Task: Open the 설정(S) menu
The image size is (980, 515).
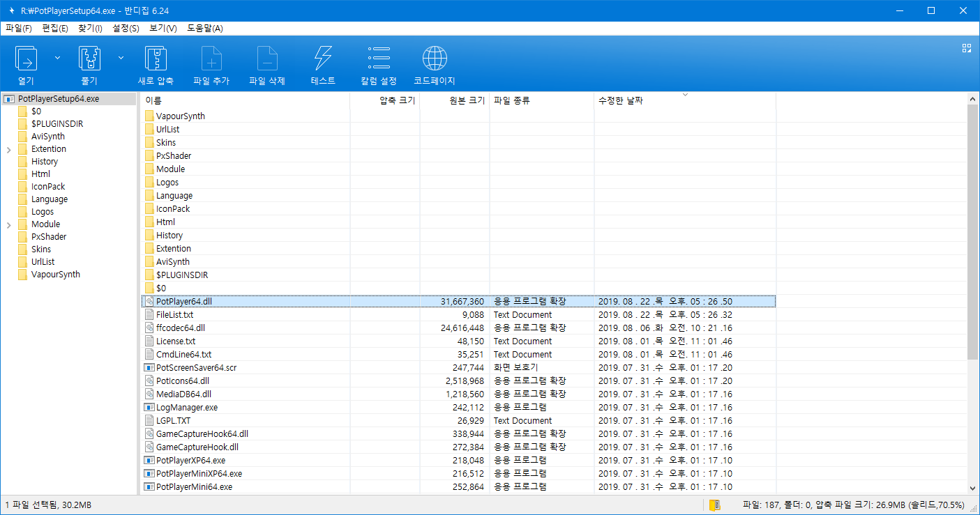Action: click(126, 29)
